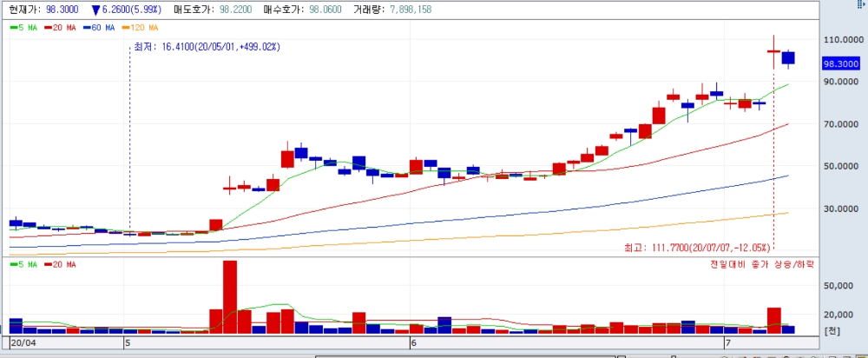Click the [천] unit label

(x=832, y=331)
